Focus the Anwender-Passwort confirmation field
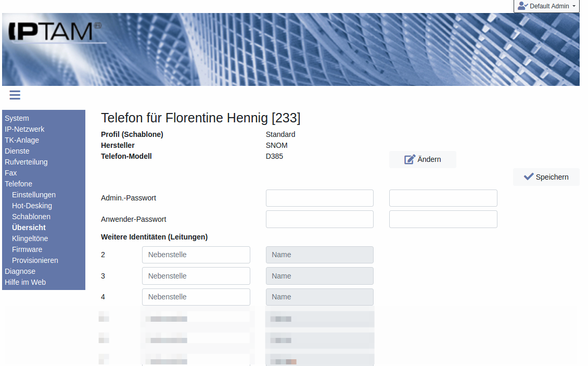The height and width of the screenshot is (366, 588). pyautogui.click(x=443, y=219)
